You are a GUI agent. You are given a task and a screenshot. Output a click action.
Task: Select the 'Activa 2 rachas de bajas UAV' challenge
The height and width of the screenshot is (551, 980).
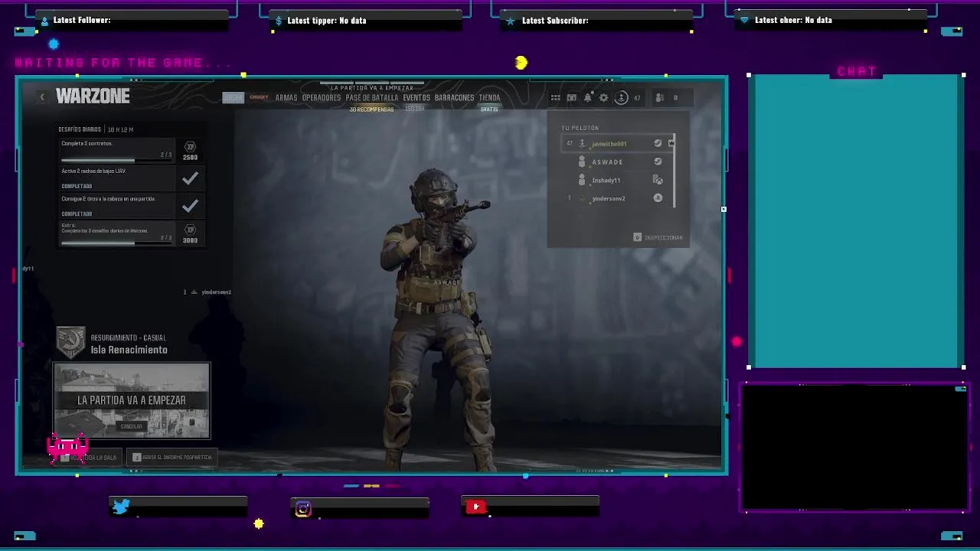(x=118, y=178)
